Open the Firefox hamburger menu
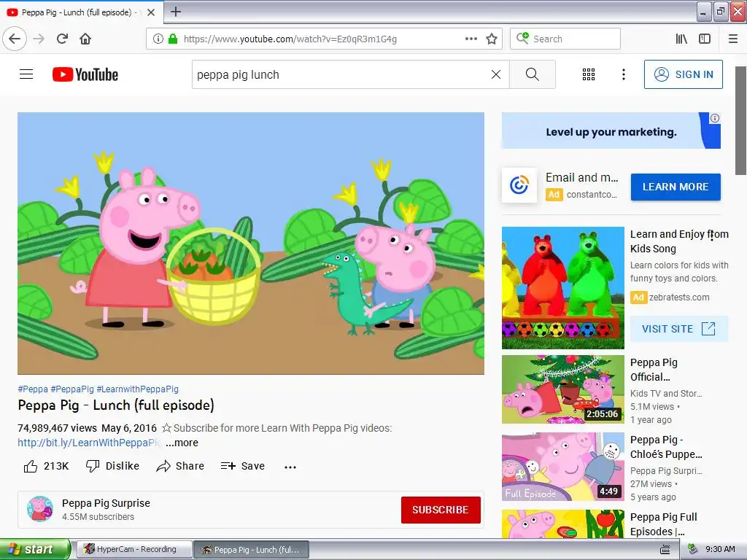The image size is (747, 560). pyautogui.click(x=733, y=39)
